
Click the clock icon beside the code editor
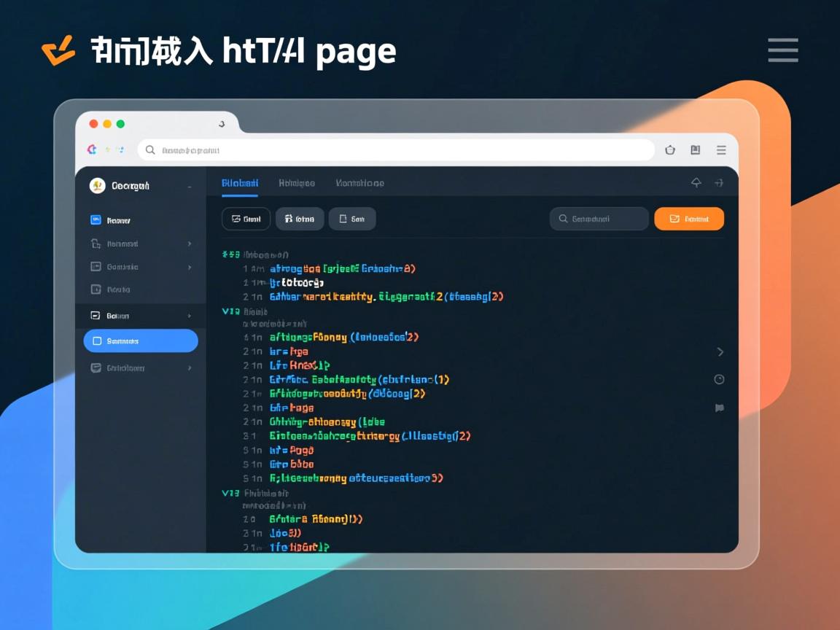point(719,379)
